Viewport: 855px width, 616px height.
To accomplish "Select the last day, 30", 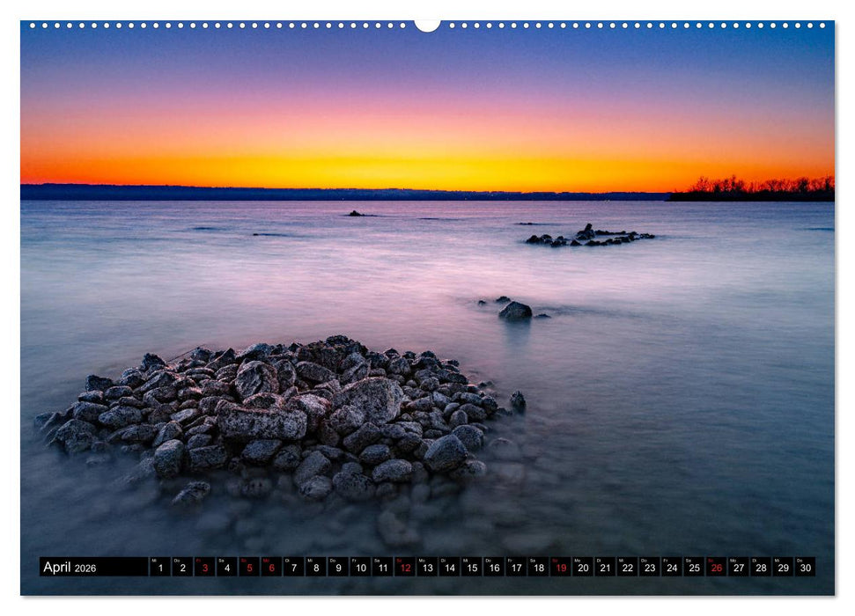I will click(x=805, y=568).
